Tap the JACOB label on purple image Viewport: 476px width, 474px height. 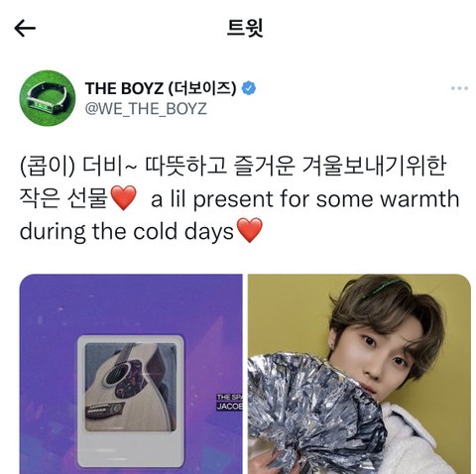pos(229,407)
